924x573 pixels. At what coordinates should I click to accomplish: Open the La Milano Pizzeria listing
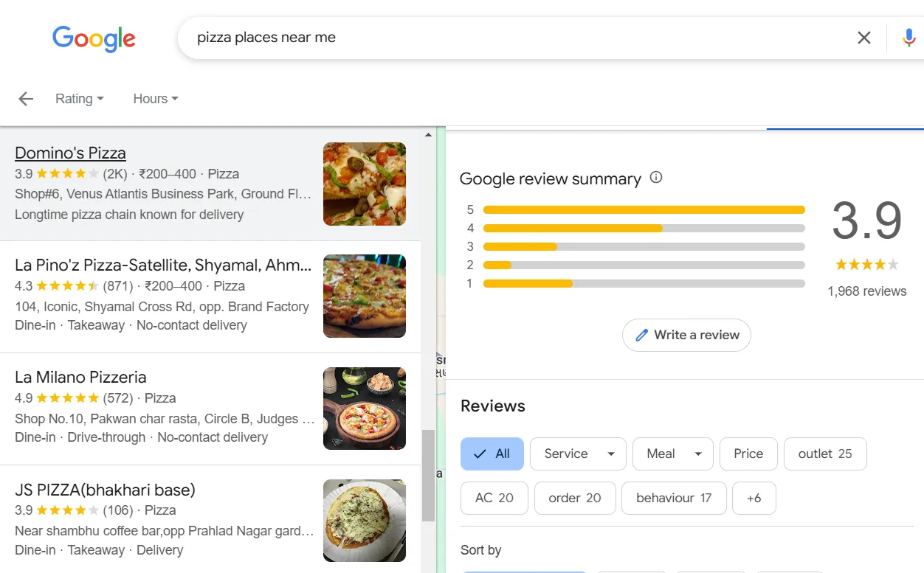click(x=80, y=377)
